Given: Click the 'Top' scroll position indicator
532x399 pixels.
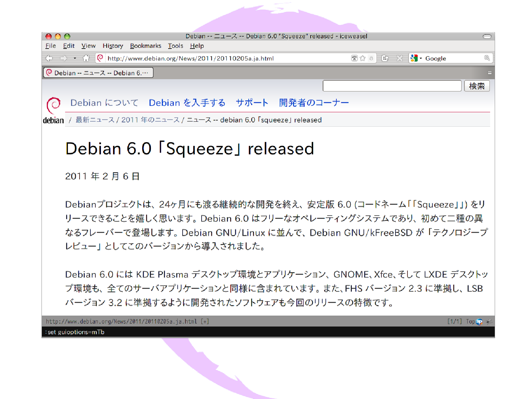Looking at the screenshot, I should (470, 321).
